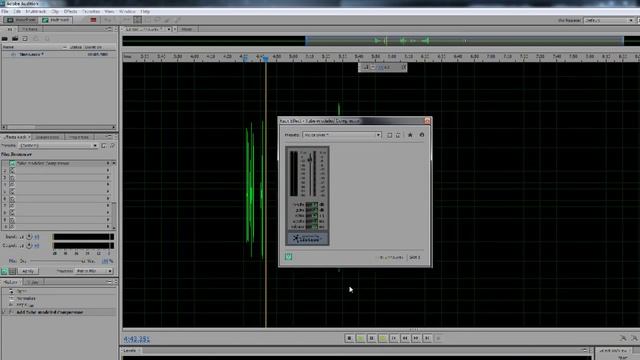
Task: Switch to the Properties tab
Action: 79,137
